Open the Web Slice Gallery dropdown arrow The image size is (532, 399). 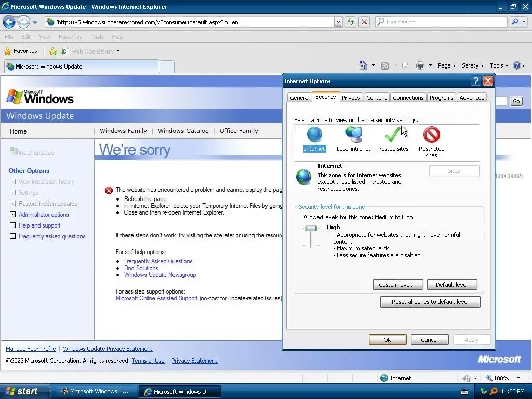click(118, 51)
